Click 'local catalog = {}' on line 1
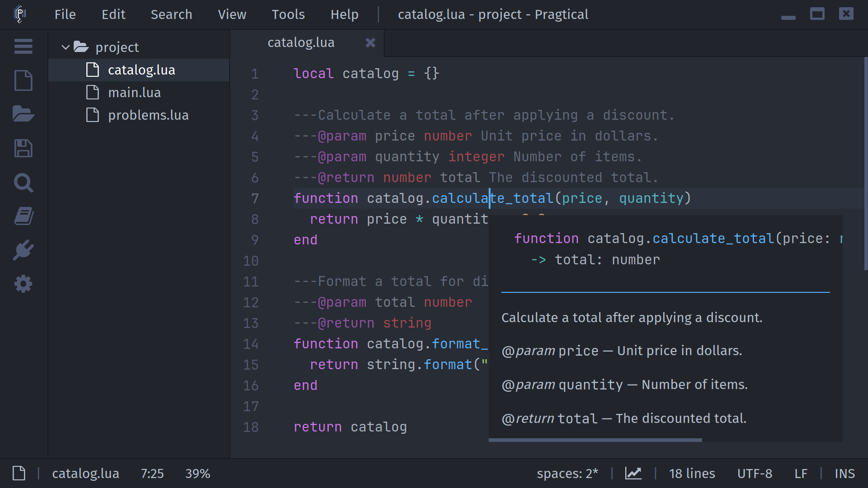Image resolution: width=868 pixels, height=488 pixels. pyautogui.click(x=366, y=74)
